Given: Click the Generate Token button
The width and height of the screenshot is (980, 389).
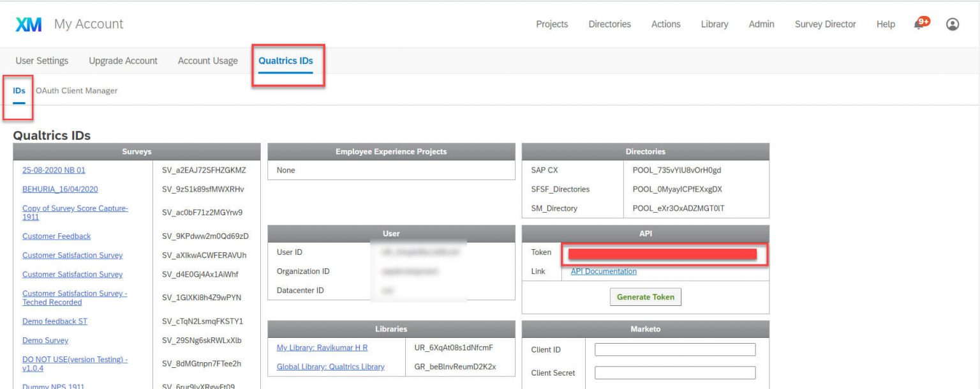Looking at the screenshot, I should pyautogui.click(x=645, y=296).
